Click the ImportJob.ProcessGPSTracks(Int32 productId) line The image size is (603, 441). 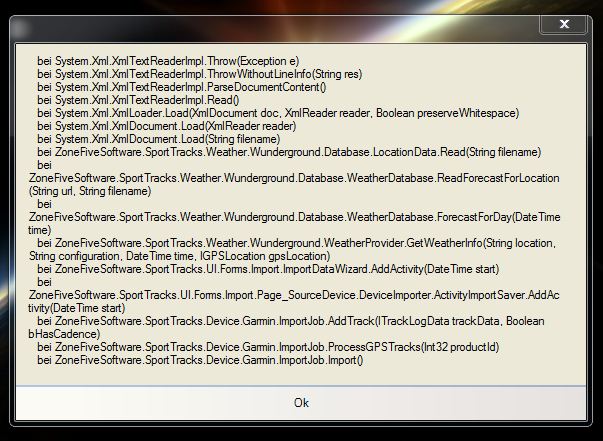268,347
